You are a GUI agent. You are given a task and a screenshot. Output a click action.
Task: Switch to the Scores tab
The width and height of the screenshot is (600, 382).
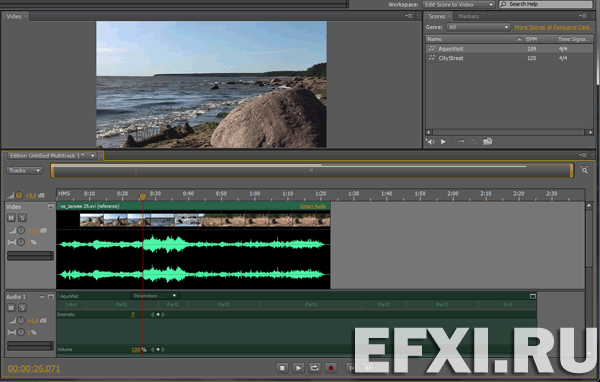tap(437, 16)
